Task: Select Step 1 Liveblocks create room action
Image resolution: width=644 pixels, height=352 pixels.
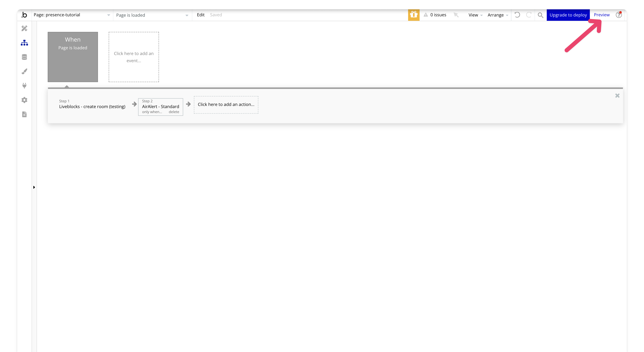Action: click(92, 104)
